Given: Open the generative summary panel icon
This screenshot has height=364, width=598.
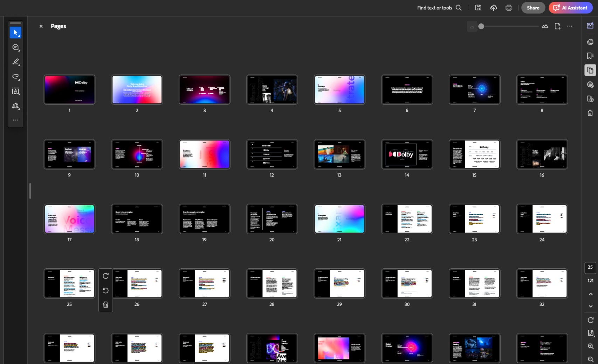Looking at the screenshot, I should 590,26.
